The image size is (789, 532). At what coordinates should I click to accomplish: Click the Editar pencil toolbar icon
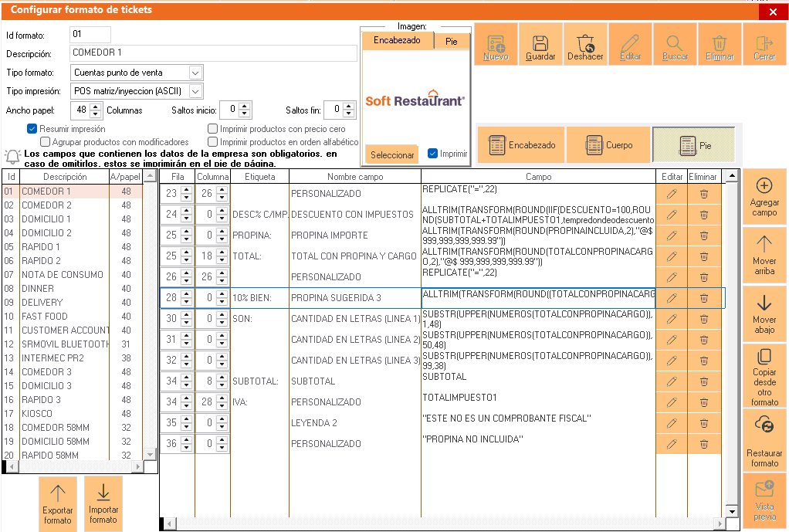pyautogui.click(x=630, y=44)
